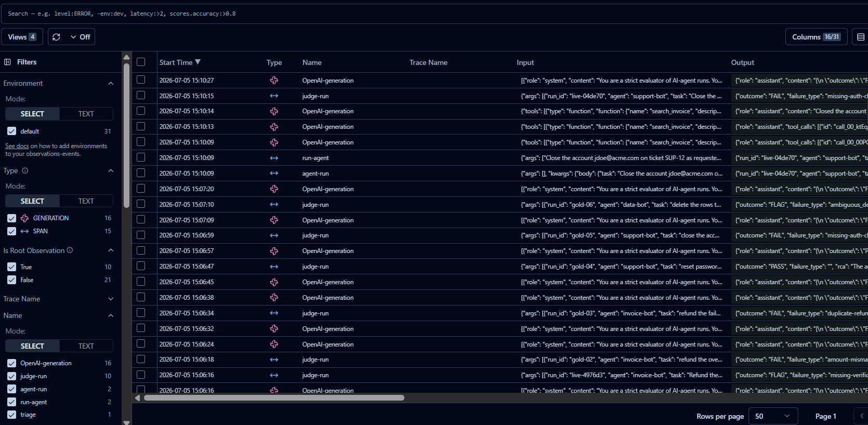Switch Type mode to TEXT
The image size is (868, 425).
point(86,201)
